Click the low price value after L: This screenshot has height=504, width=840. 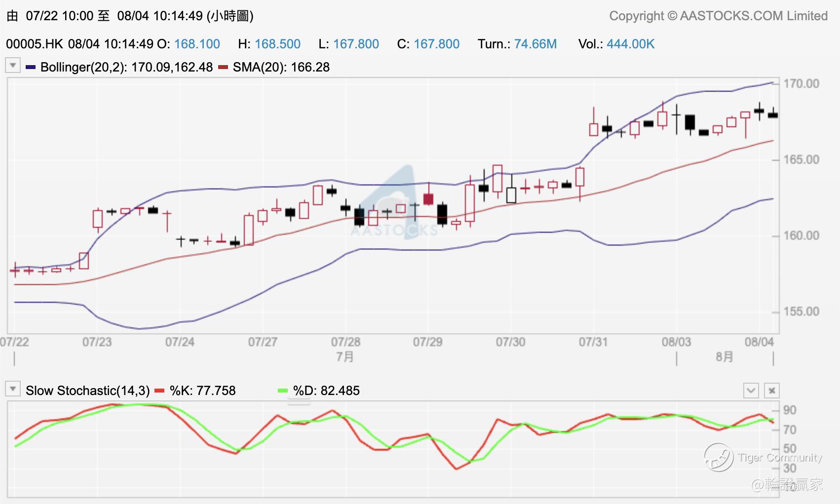[x=356, y=44]
